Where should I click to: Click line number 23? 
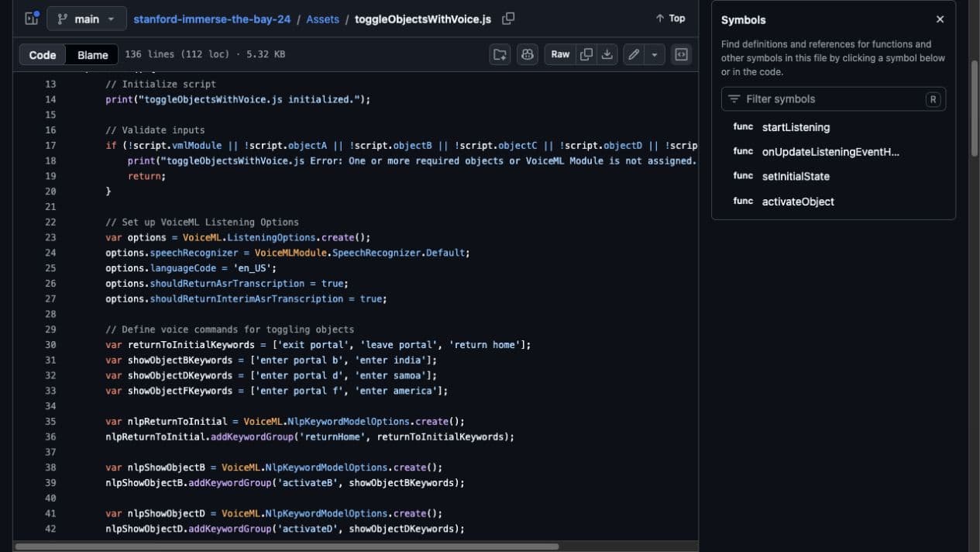tap(50, 237)
